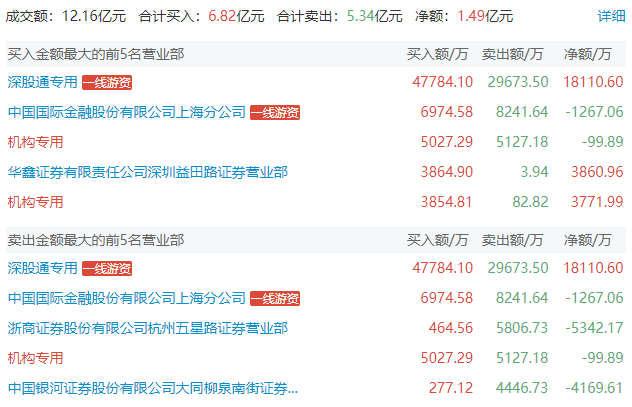Open 中国银河证券股份有限公司大同柳泉南街证券 link
Screen dimensions: 632x407
coord(153,388)
